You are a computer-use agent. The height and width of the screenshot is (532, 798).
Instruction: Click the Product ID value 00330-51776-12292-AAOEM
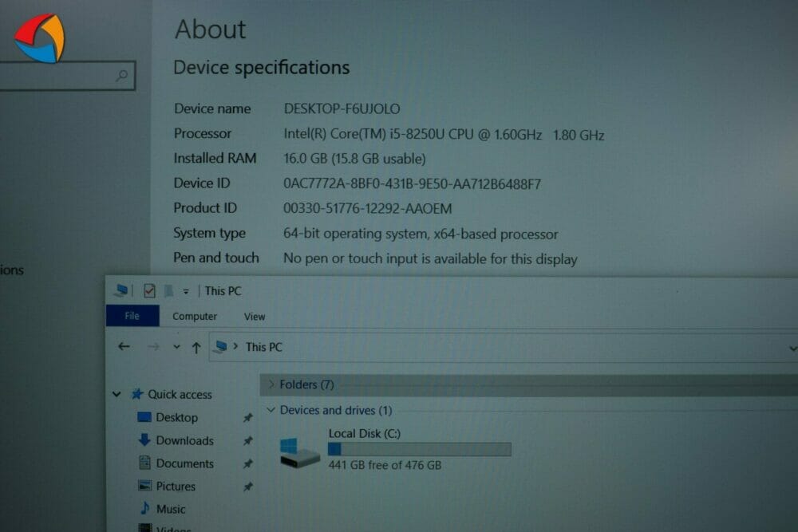tap(367, 208)
